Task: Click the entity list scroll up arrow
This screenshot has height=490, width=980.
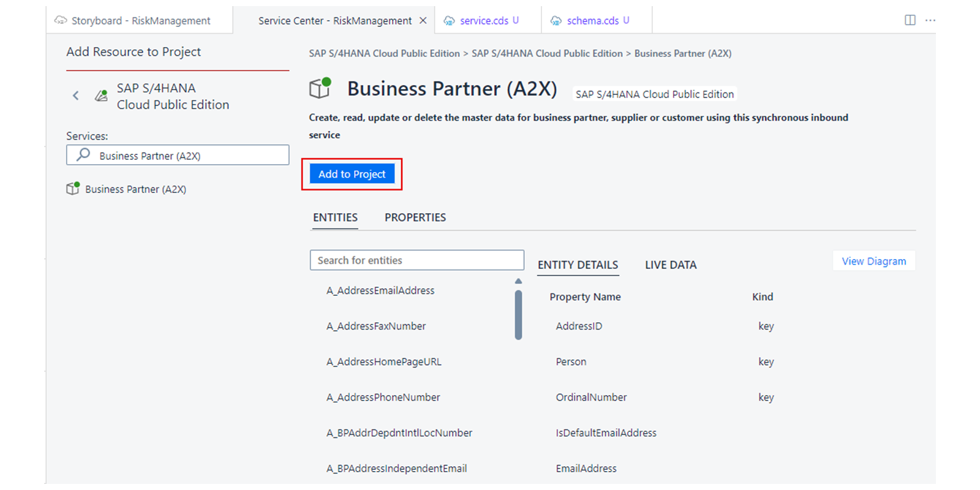Action: point(518,281)
